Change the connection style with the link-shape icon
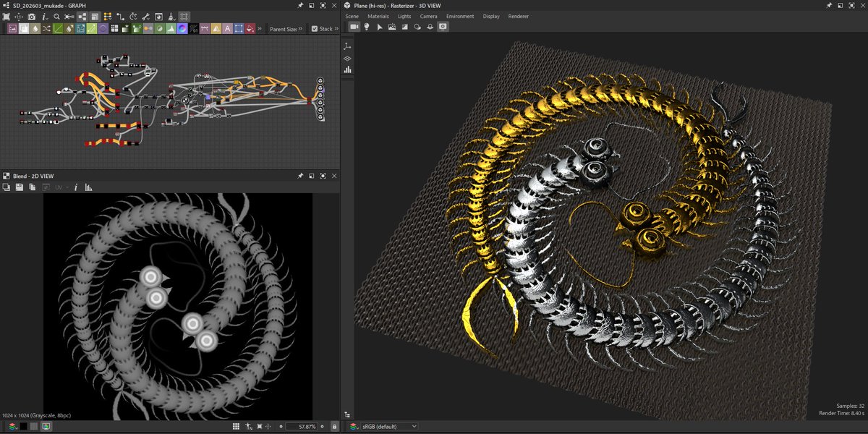Screen dimensions: 868x434 click(x=121, y=17)
